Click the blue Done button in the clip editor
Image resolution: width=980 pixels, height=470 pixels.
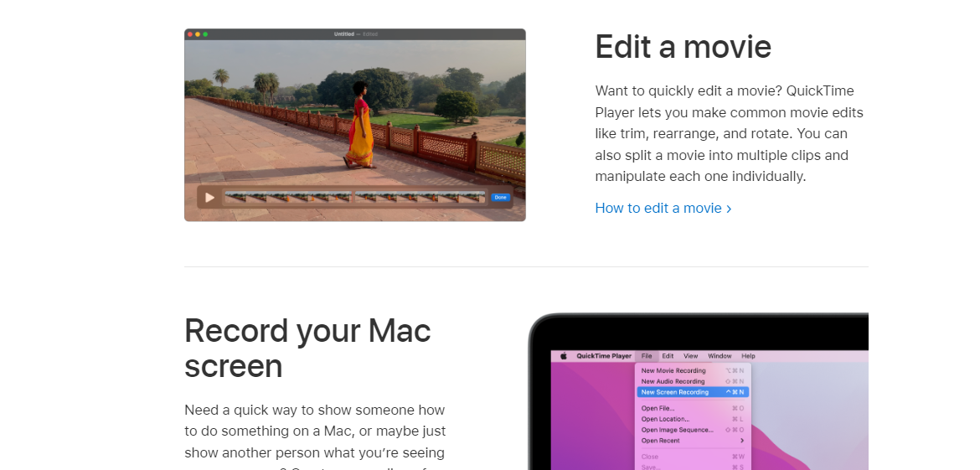point(500,198)
